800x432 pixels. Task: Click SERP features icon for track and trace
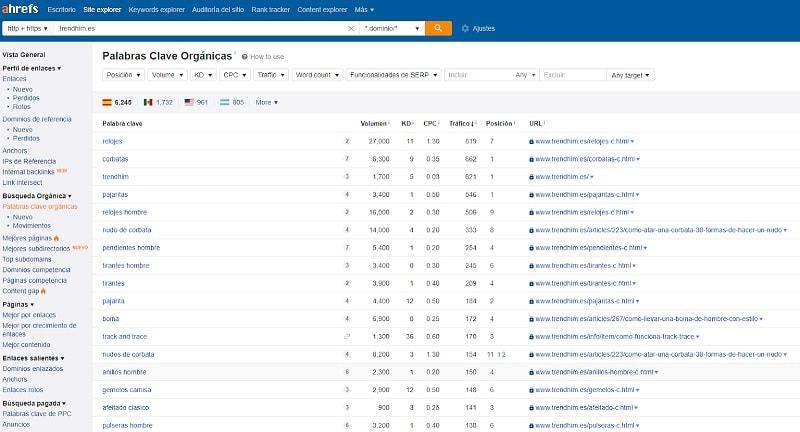pyautogui.click(x=347, y=337)
